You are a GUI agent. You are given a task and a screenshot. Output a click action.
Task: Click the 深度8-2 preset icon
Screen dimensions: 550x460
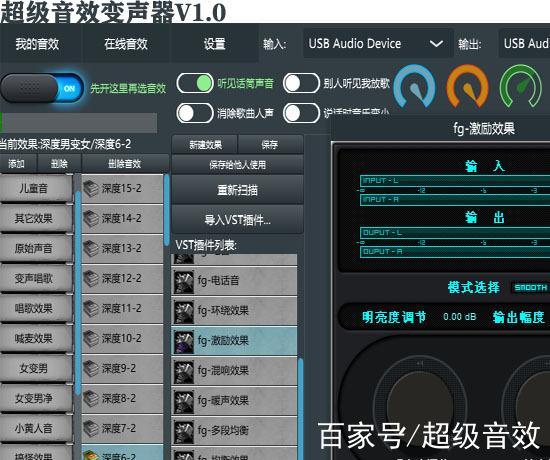(91, 398)
